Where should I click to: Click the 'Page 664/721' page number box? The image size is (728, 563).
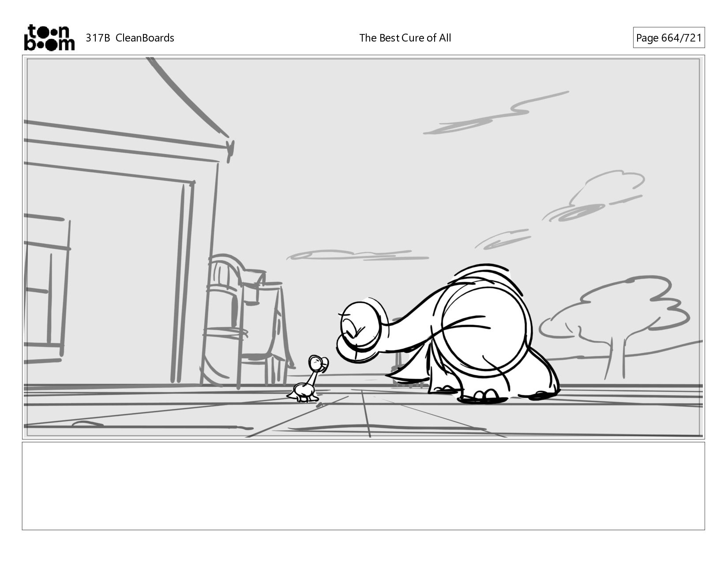[668, 38]
